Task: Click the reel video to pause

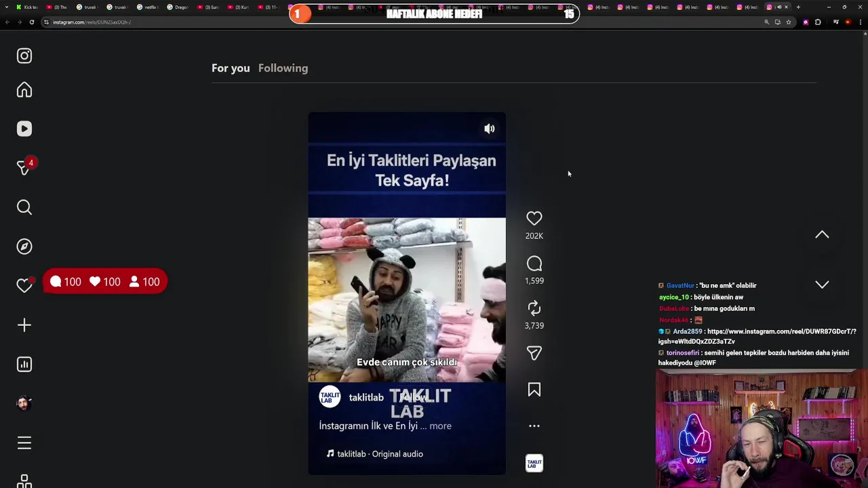Action: tap(407, 293)
